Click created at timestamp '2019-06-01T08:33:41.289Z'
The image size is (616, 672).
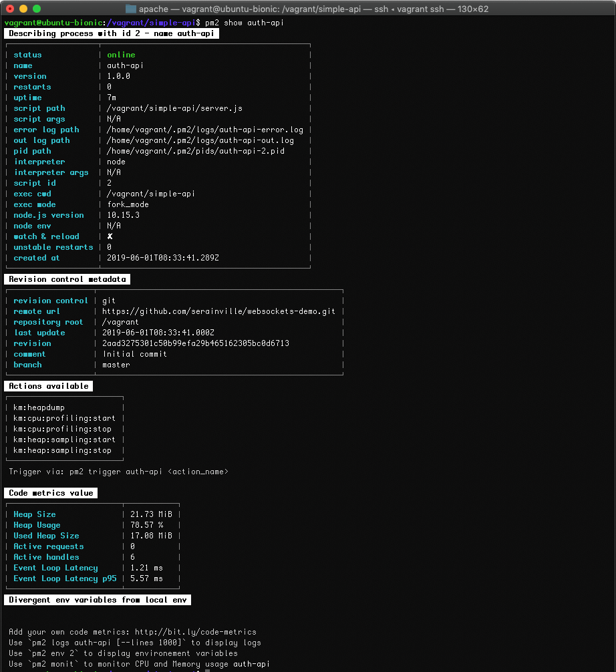coord(163,258)
